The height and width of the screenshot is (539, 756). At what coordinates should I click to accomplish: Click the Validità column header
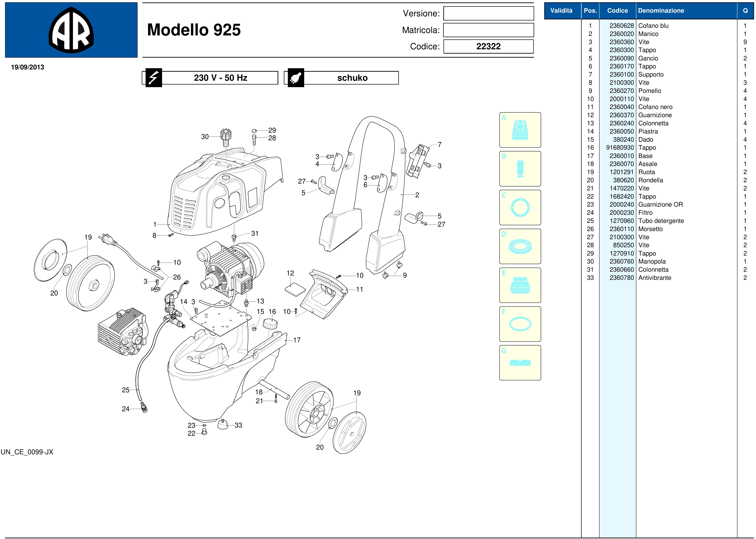(x=561, y=11)
